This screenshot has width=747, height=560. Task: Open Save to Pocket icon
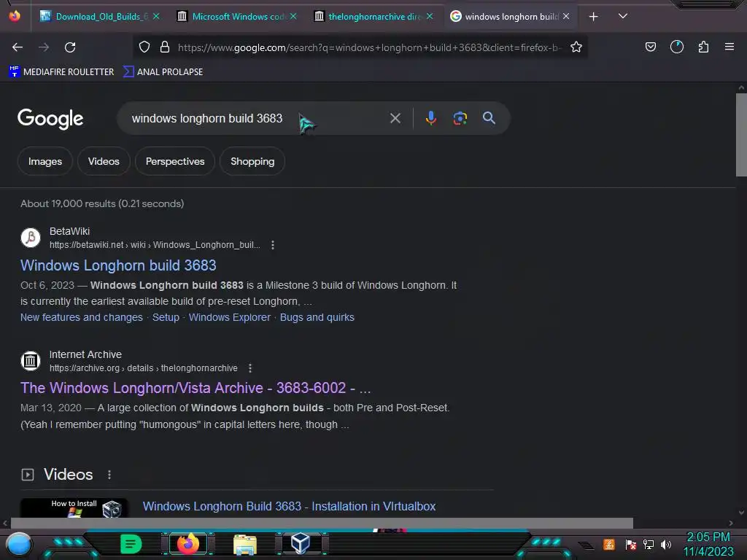coord(651,47)
